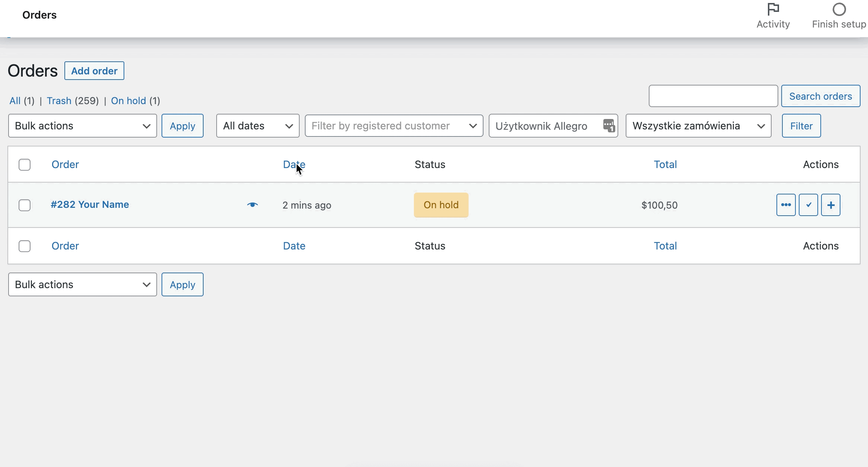This screenshot has width=868, height=467.
Task: Click the Actions header in the table top
Action: pos(821,164)
